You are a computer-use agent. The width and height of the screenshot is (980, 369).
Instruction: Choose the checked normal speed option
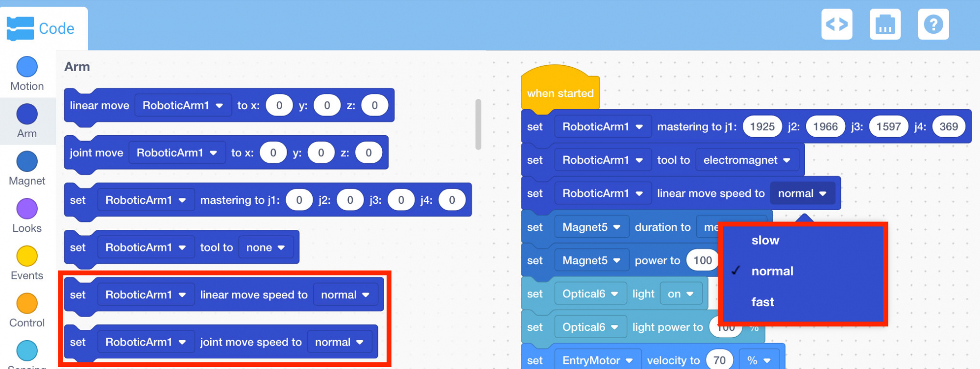[772, 271]
